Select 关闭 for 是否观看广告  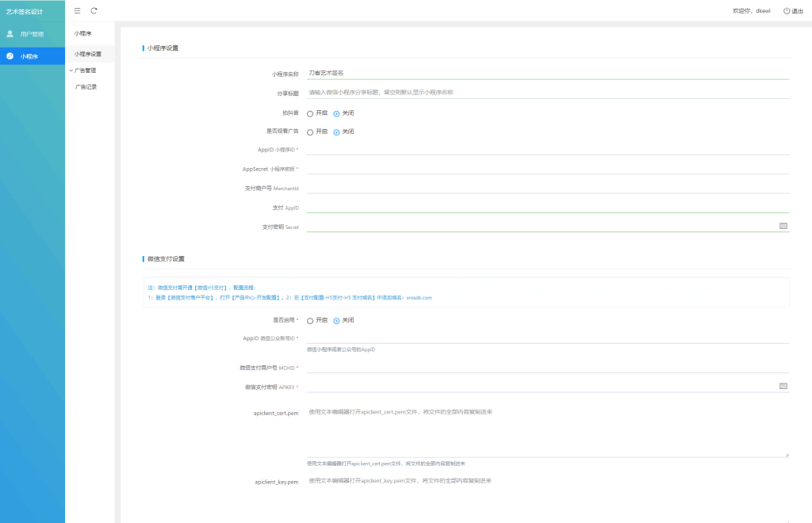[x=336, y=132]
